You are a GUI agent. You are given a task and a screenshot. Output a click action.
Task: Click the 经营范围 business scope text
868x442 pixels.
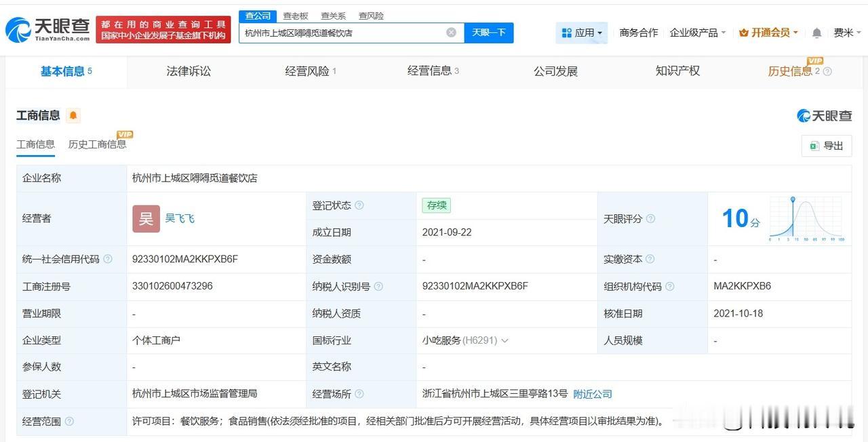pyautogui.click(x=397, y=421)
